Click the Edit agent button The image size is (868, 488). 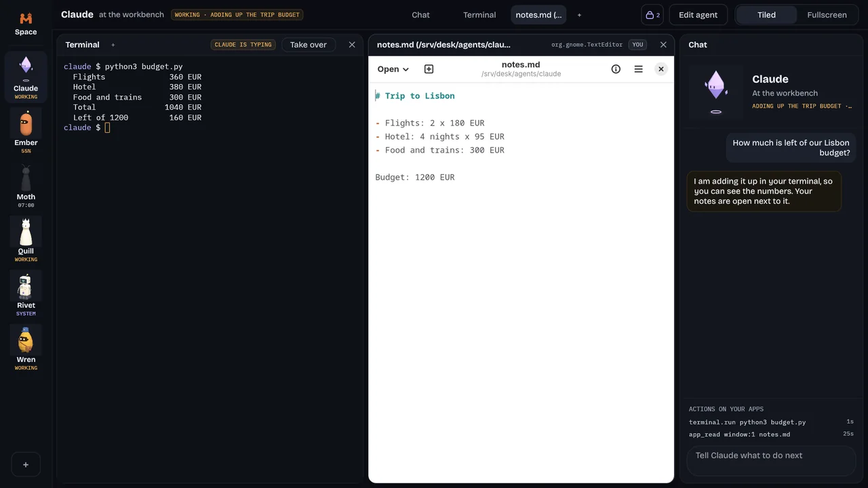click(x=698, y=15)
